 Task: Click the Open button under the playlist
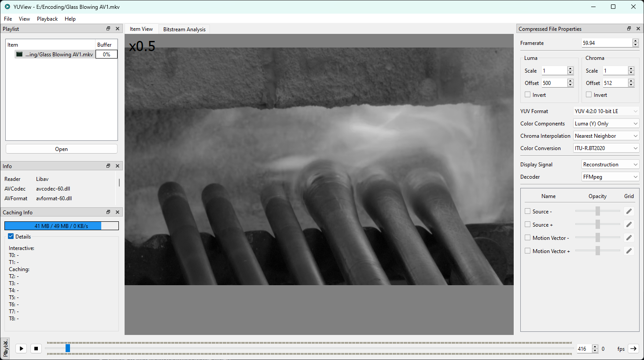(61, 149)
